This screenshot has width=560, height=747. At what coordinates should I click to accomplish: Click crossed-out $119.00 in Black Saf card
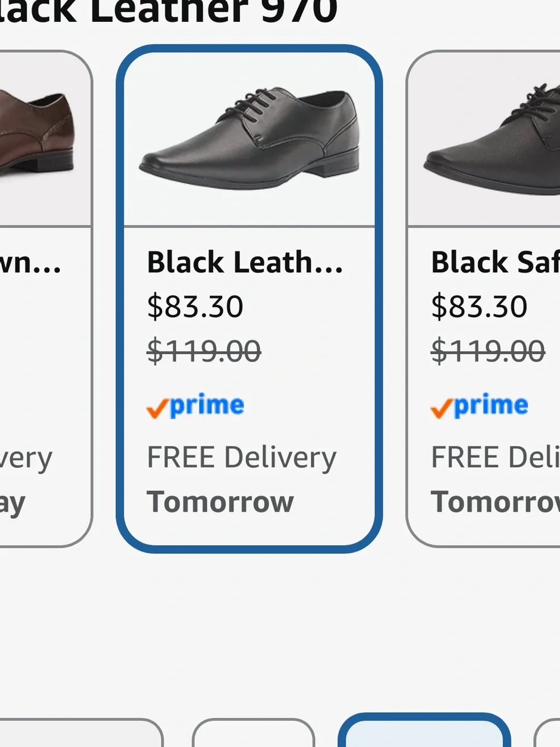[x=488, y=351]
